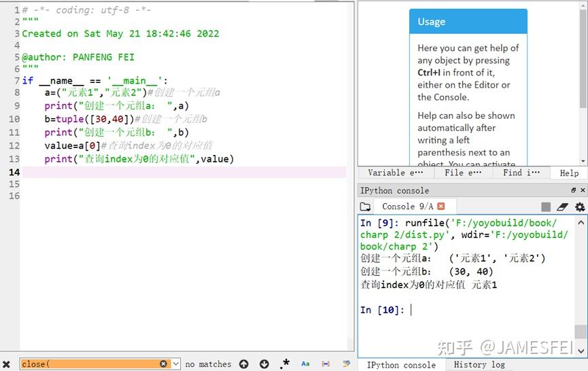
Task: Select the Console 9/A tab
Action: click(x=408, y=207)
